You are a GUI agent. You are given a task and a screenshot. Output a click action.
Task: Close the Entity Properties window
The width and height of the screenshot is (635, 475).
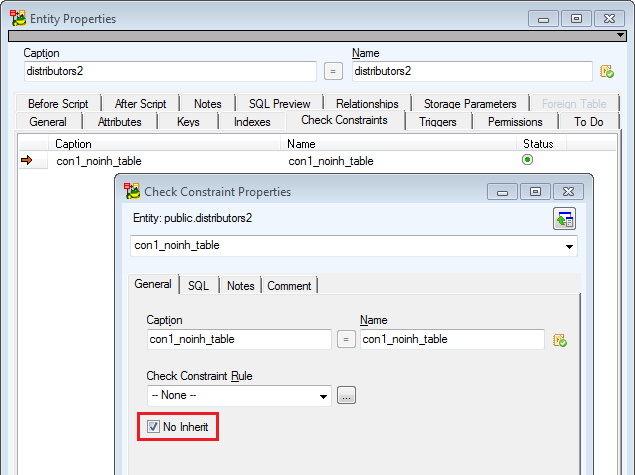[x=609, y=19]
